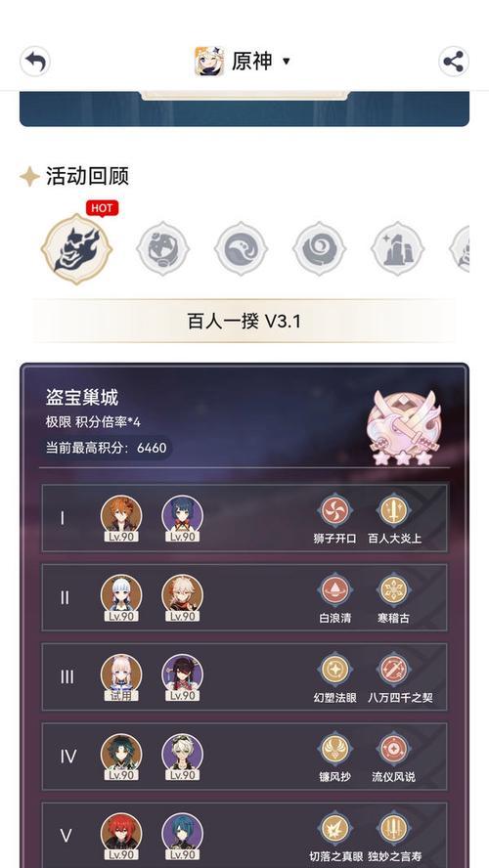
Task: Tap the three-star crossed swords medal
Action: (404, 427)
